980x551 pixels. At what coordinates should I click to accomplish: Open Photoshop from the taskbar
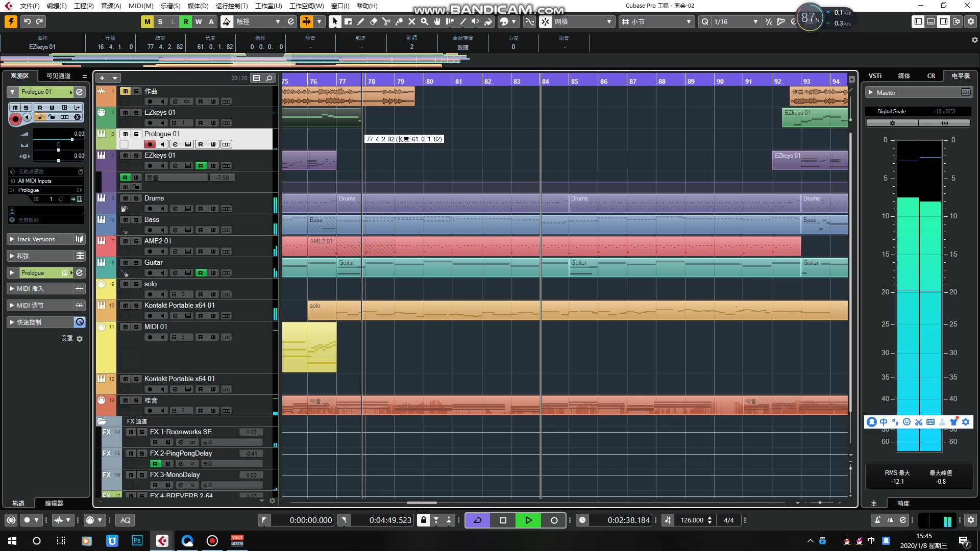point(137,541)
